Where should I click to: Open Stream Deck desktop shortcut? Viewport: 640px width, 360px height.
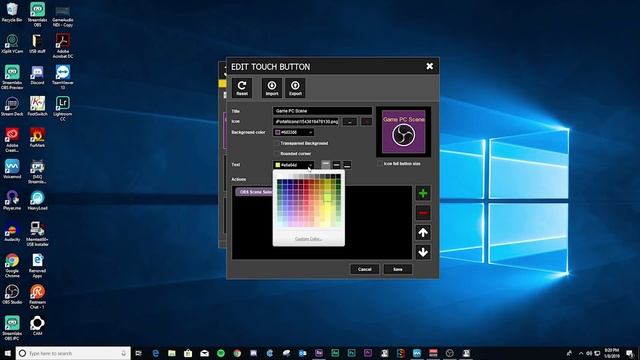(x=12, y=107)
